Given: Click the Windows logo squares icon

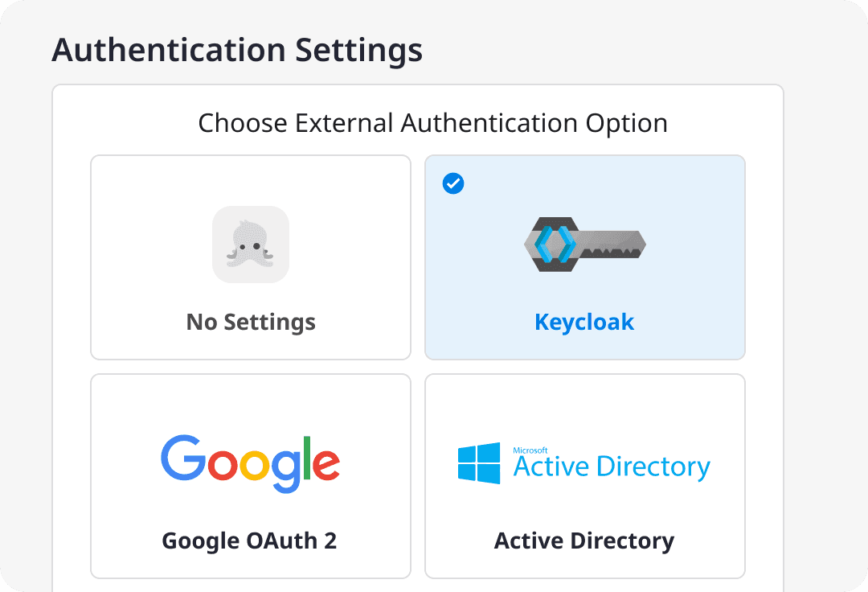Looking at the screenshot, I should coord(479,464).
